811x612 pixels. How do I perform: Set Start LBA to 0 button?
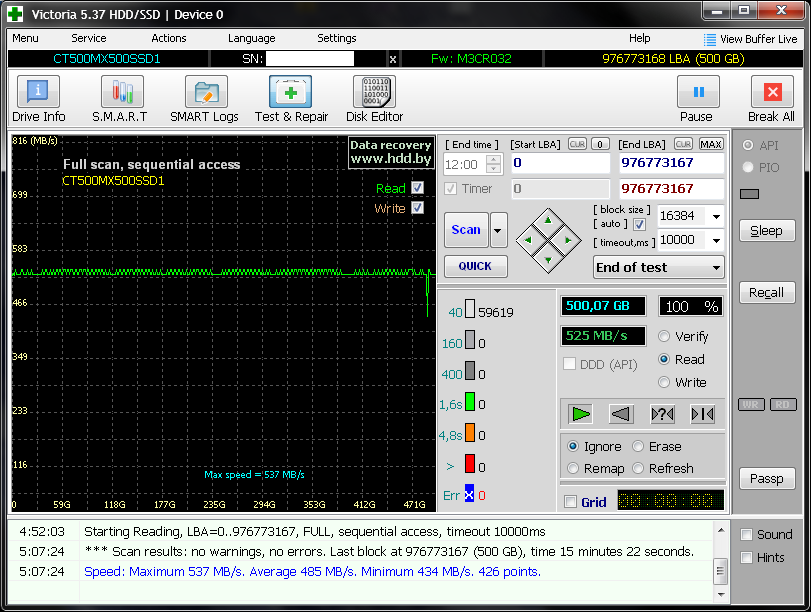599,144
